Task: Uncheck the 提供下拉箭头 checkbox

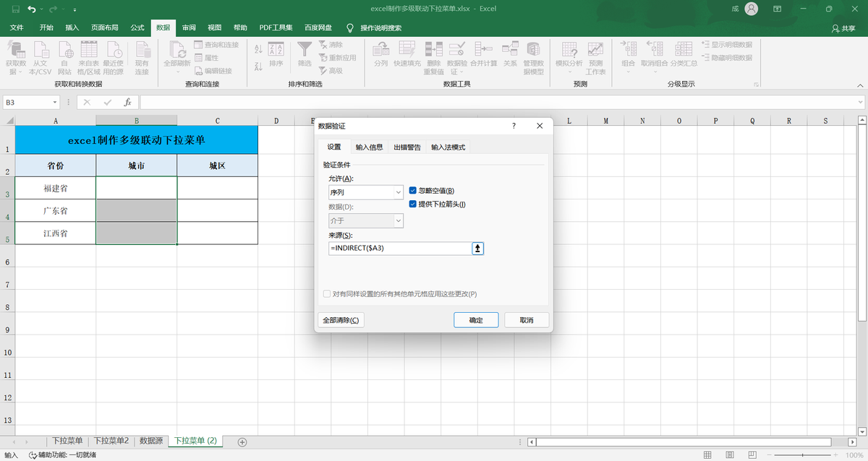Action: [413, 204]
